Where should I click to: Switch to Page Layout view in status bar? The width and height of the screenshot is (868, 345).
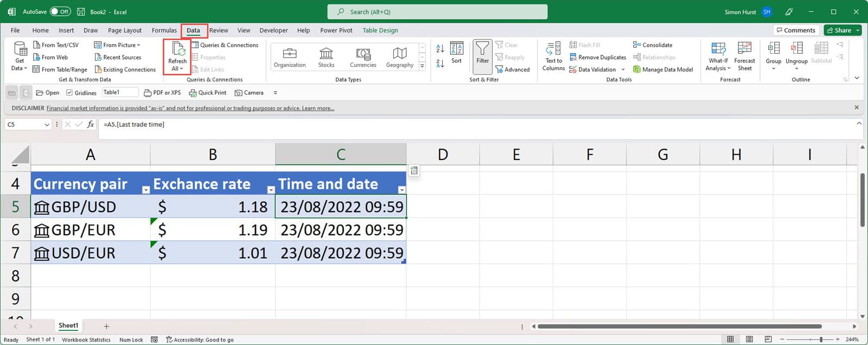click(749, 339)
